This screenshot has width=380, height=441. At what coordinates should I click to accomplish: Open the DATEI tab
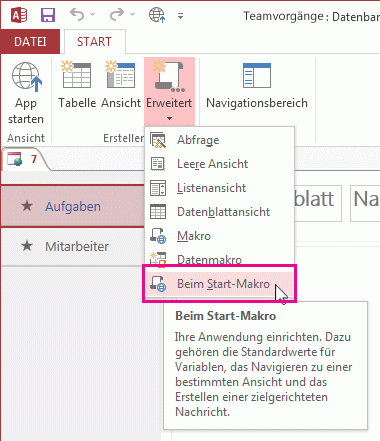point(30,42)
